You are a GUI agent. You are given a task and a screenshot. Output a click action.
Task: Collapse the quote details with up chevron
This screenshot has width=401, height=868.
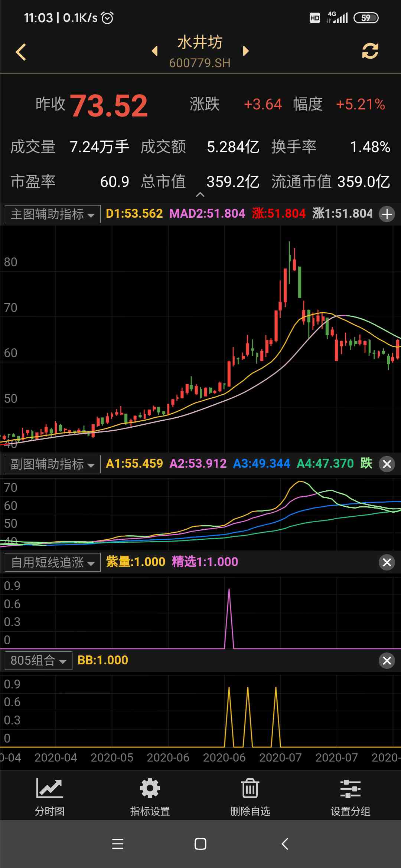point(200,195)
